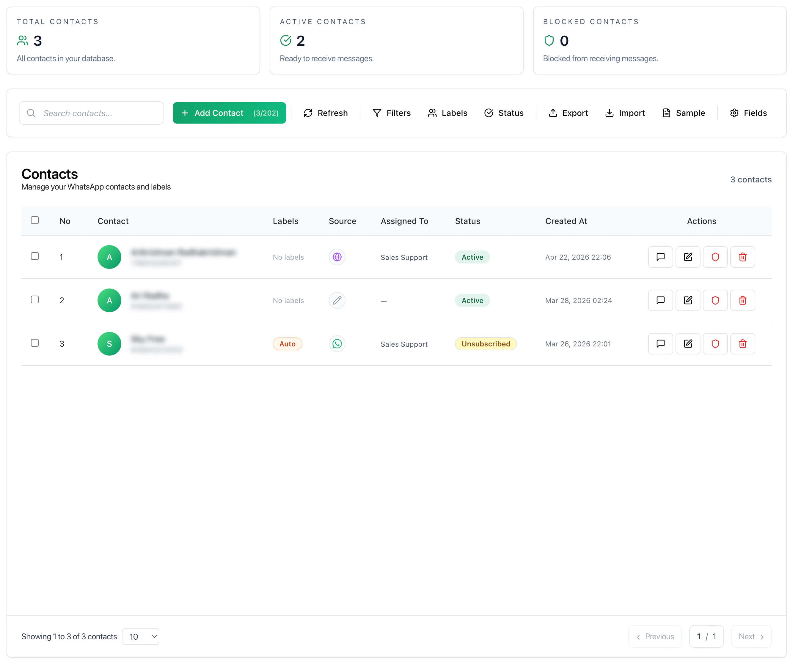801x672 pixels.
Task: Delete contact in row 1 via trash icon
Action: point(742,257)
